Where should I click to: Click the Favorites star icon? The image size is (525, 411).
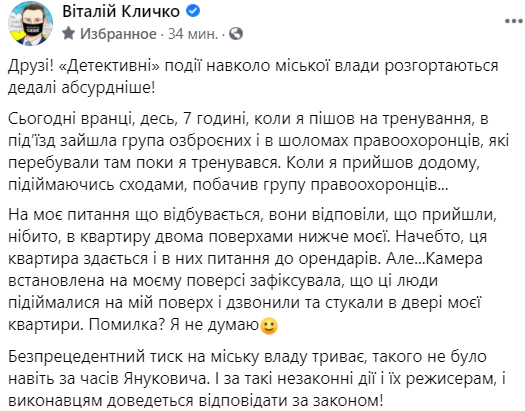[x=69, y=33]
